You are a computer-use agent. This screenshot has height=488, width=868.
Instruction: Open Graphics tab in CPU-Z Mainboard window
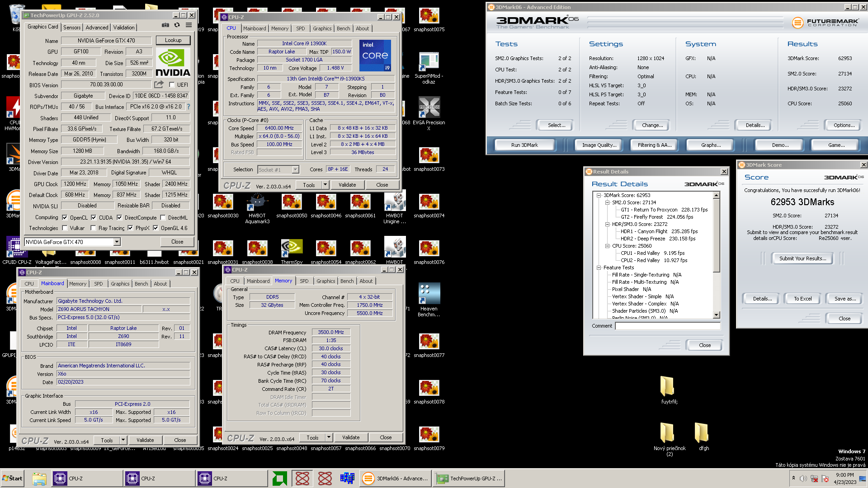point(120,284)
